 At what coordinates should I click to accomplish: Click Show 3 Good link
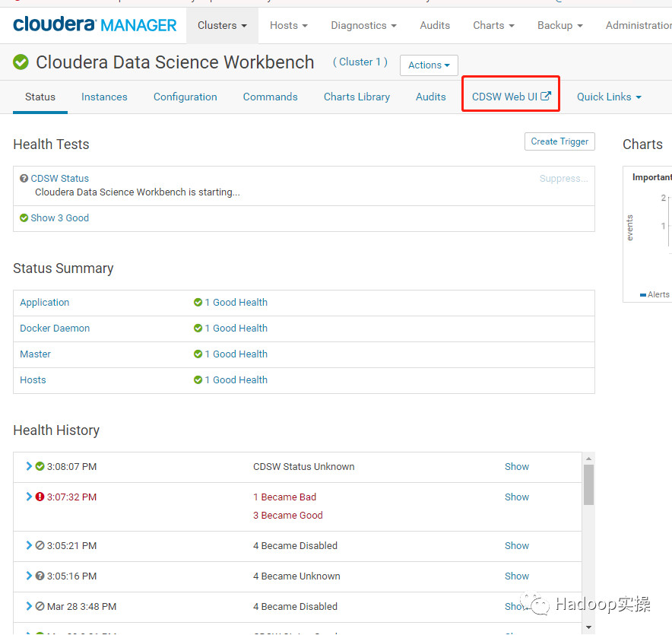click(x=59, y=217)
